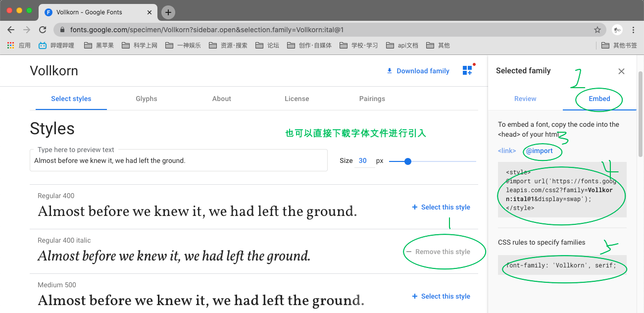Switch to the Select styles tab
This screenshot has width=644, height=313.
point(71,99)
